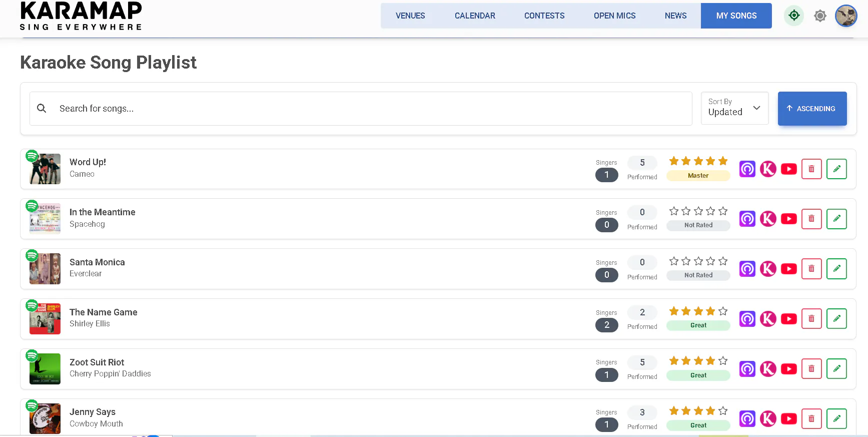Click Spotify badge on Santa Monica cover
The width and height of the screenshot is (868, 437).
(32, 256)
